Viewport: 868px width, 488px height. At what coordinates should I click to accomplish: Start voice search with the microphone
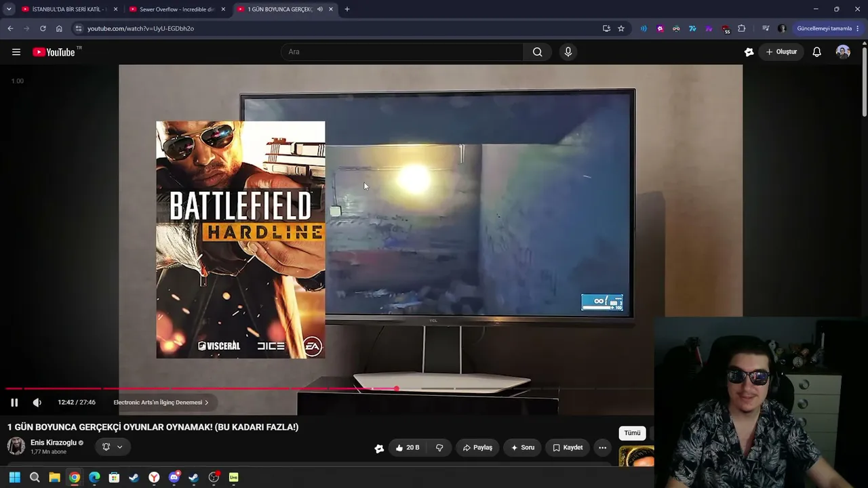[x=568, y=52]
